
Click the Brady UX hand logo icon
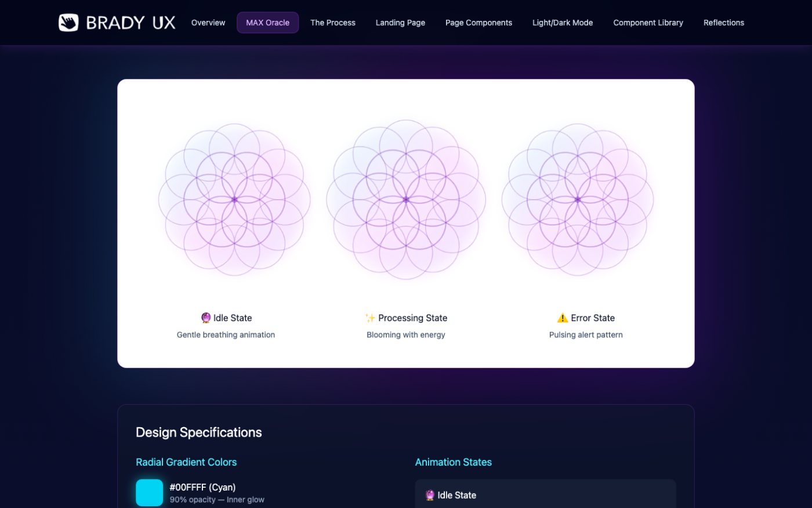coord(68,23)
